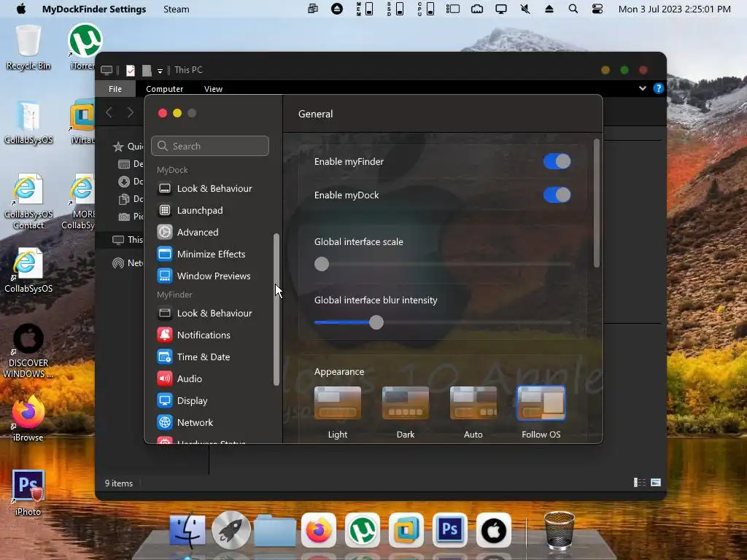
Task: Open Time & Date settings
Action: [193, 357]
